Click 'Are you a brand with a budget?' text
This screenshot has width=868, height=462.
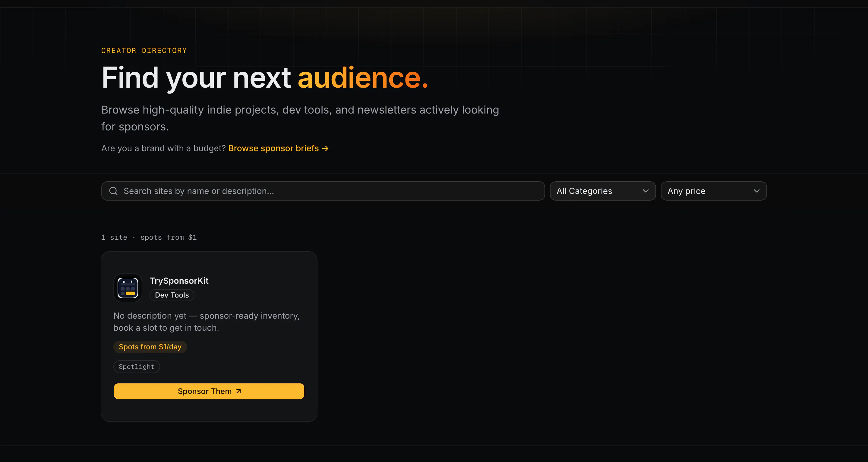pyautogui.click(x=163, y=148)
